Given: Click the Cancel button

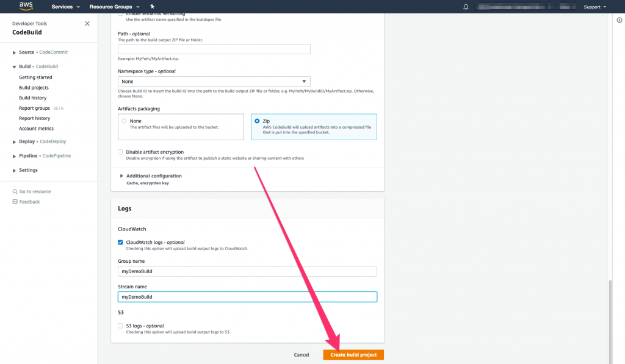Looking at the screenshot, I should coord(302,354).
